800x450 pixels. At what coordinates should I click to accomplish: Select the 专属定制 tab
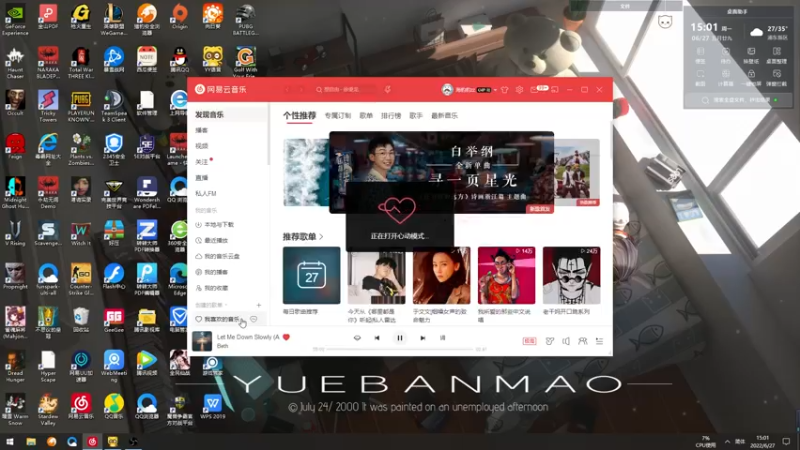point(338,116)
